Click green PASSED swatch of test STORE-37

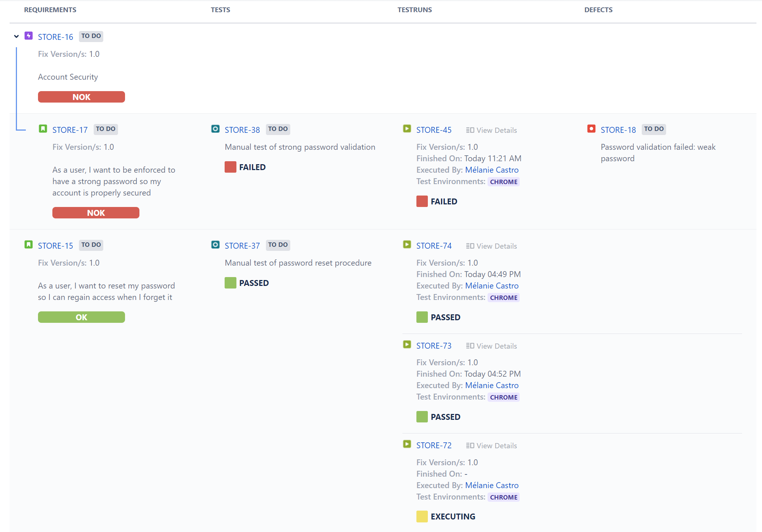point(231,283)
